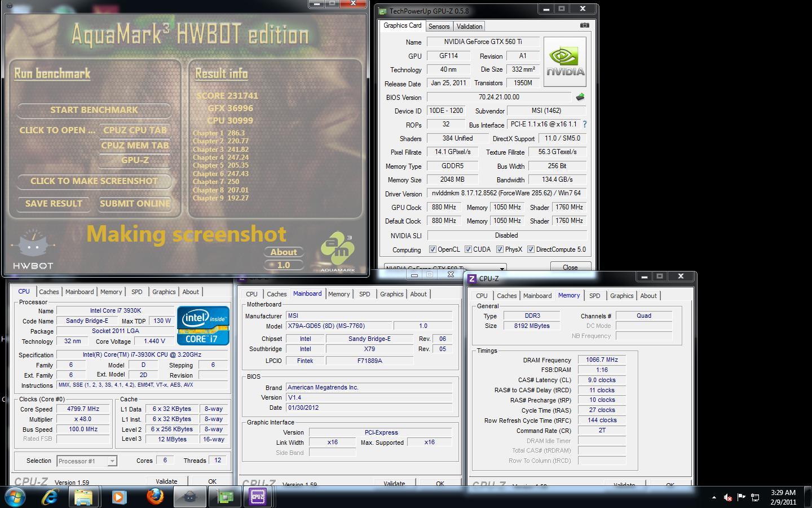
Task: Click the CPU-Z Memory window title icon
Action: [x=472, y=278]
